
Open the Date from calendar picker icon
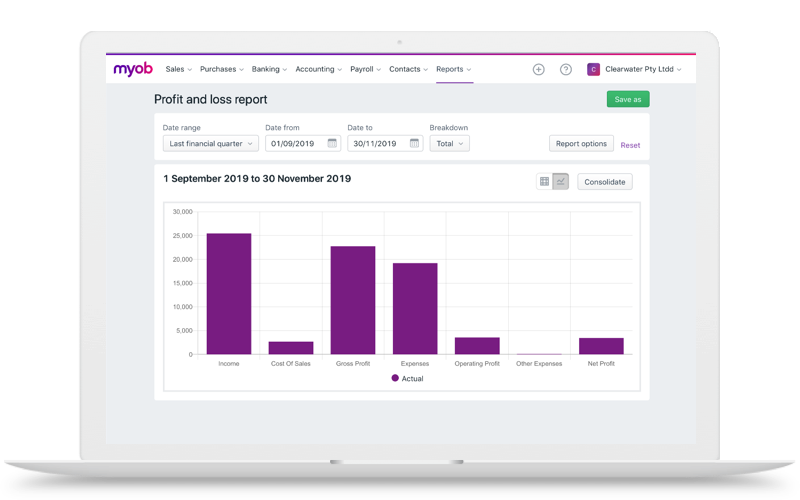pos(332,143)
